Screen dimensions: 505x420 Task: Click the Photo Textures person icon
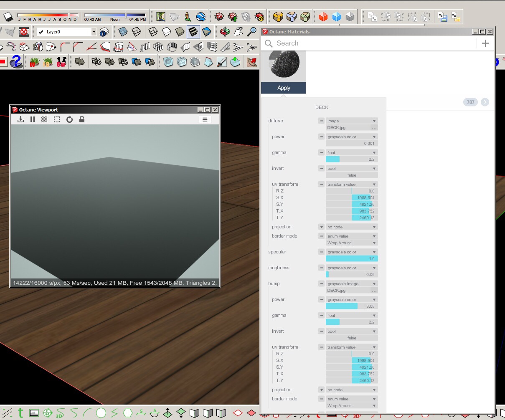(188, 17)
